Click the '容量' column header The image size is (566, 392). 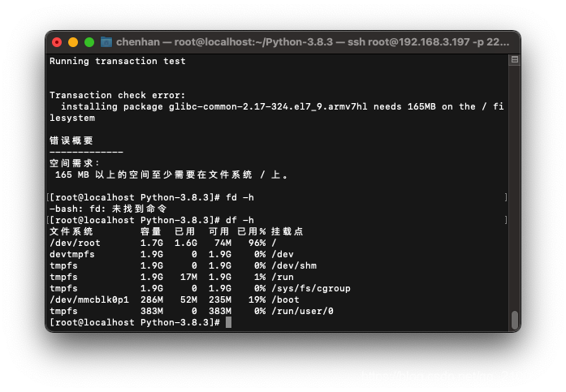(x=151, y=231)
